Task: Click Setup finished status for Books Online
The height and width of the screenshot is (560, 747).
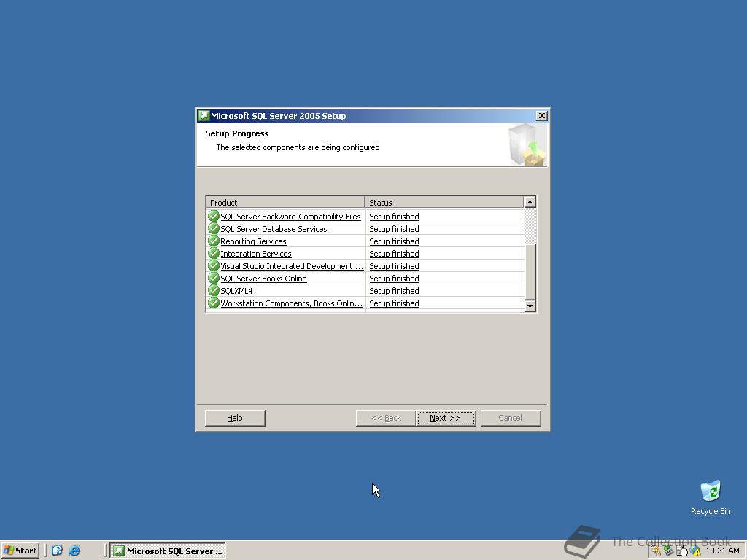Action: (395, 279)
